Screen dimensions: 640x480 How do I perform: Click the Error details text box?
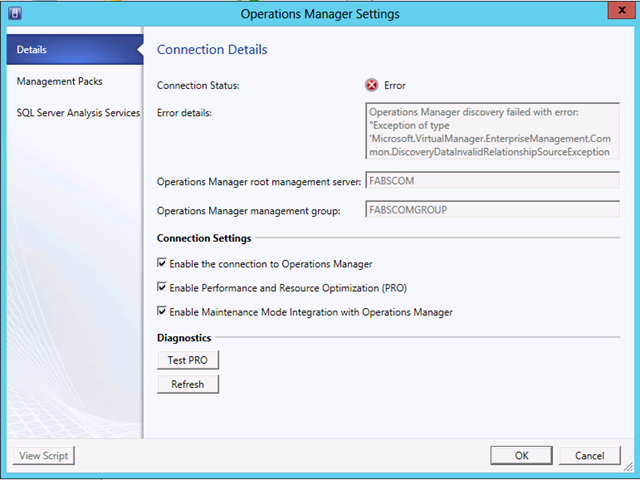[x=493, y=131]
